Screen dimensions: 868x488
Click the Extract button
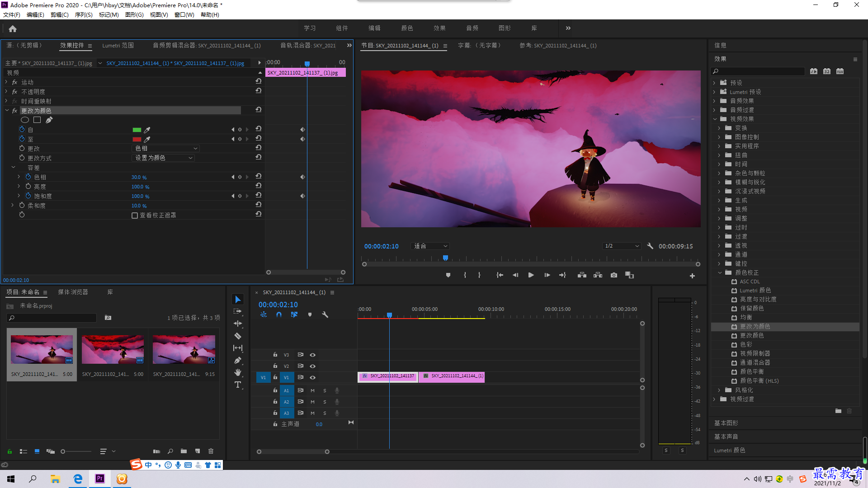[598, 275]
